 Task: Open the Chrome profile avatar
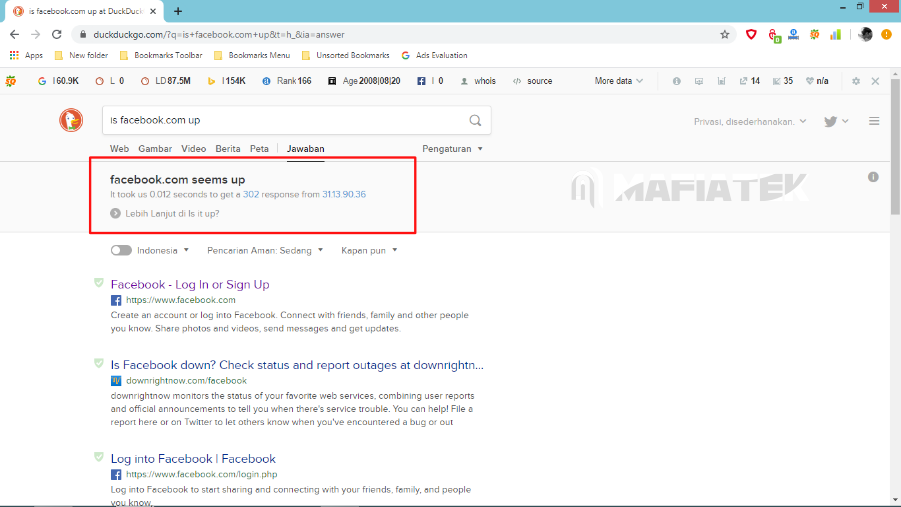(x=865, y=34)
